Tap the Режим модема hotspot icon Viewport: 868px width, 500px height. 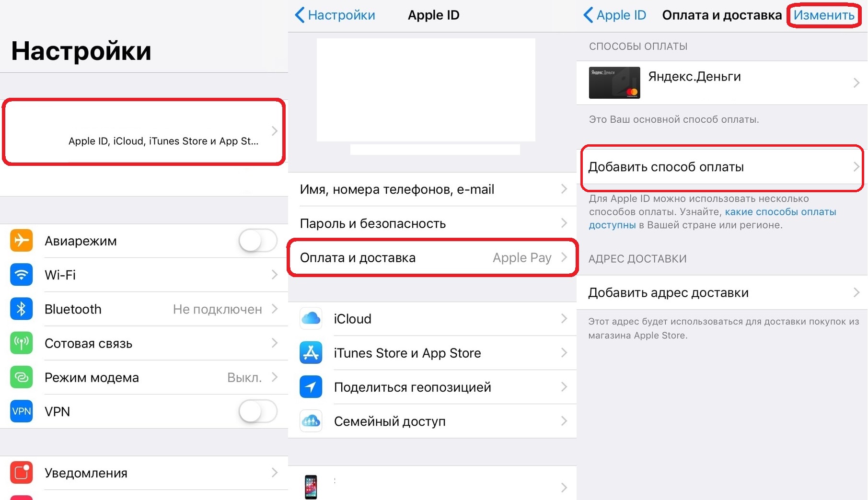[x=21, y=377]
